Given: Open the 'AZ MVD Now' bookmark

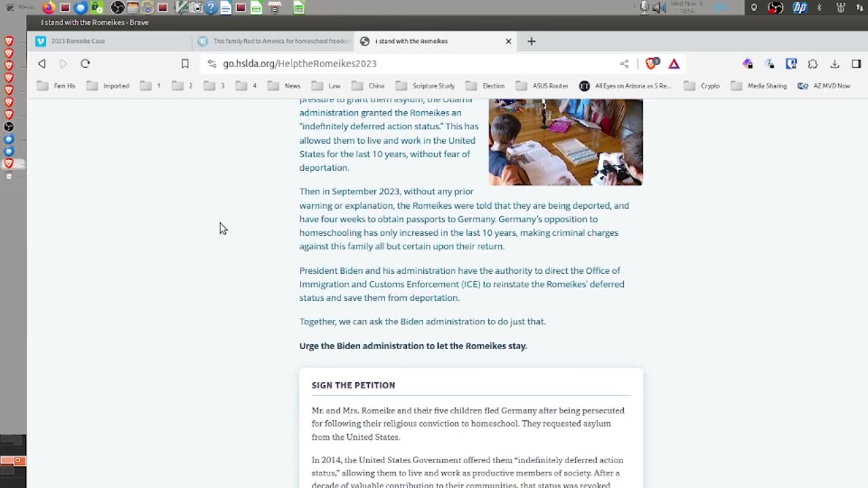Looking at the screenshot, I should tap(825, 86).
